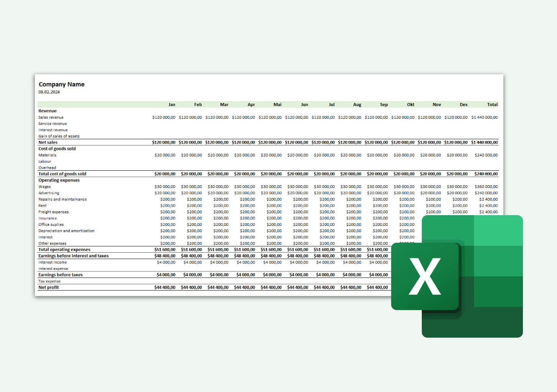Viewport: 557px width, 392px height.
Task: Click the Sales revenue row label
Action: [x=51, y=117]
